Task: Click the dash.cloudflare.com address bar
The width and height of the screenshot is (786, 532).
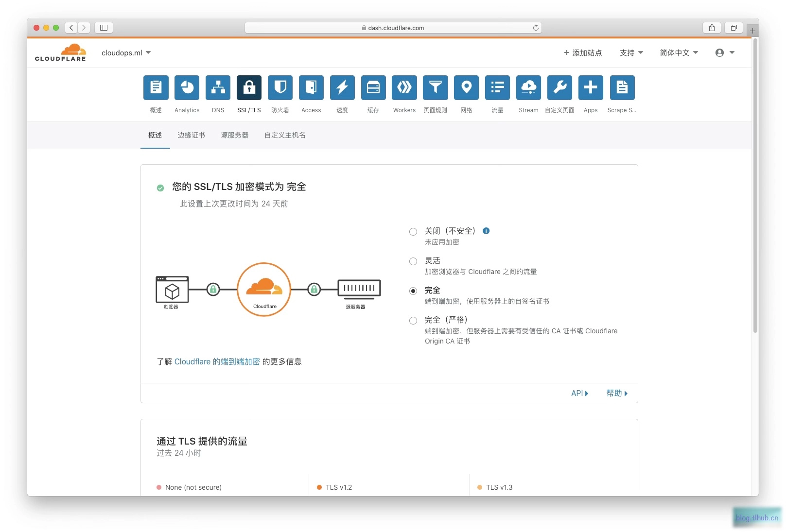Action: click(x=393, y=28)
